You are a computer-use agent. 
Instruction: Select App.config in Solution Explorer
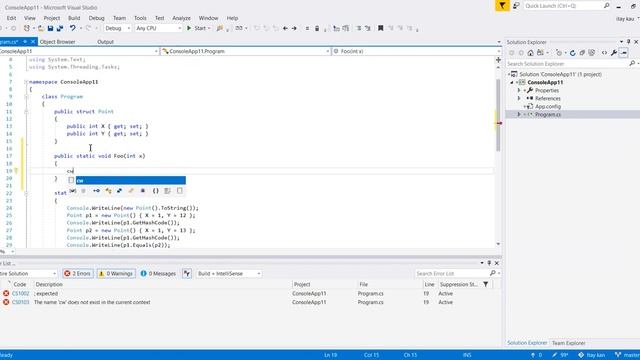[548, 107]
